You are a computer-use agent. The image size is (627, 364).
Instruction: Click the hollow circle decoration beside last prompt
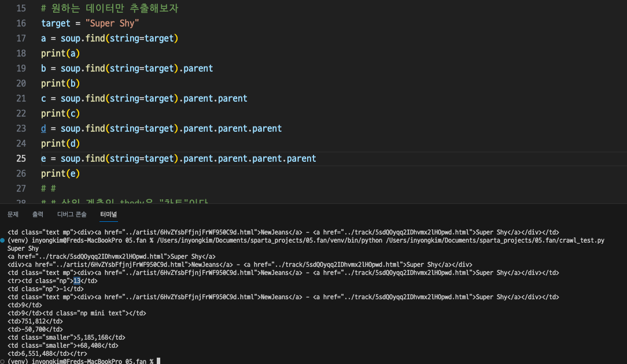2,361
